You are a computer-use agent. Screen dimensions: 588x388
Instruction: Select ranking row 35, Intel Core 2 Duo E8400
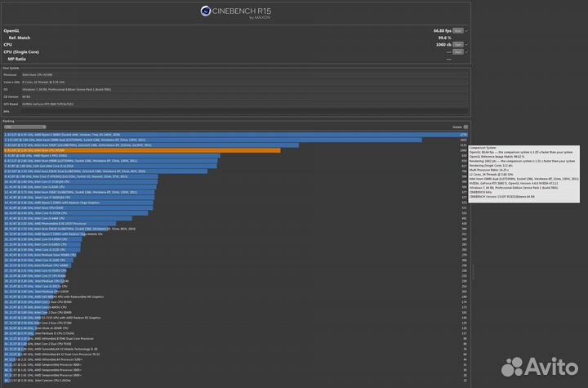(x=235, y=313)
